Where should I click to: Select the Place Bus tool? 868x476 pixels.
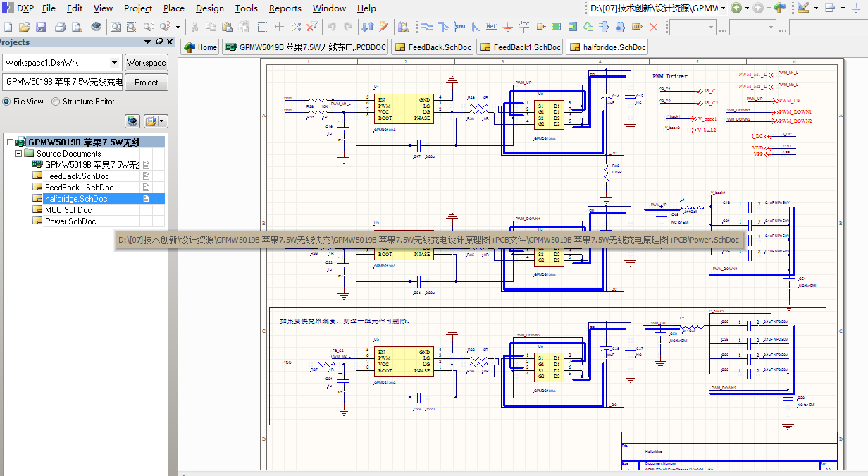pyautogui.click(x=443, y=27)
